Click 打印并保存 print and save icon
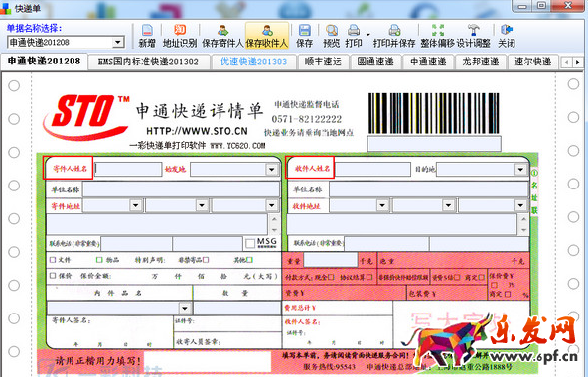This screenshot has width=588, height=377. pos(394,30)
